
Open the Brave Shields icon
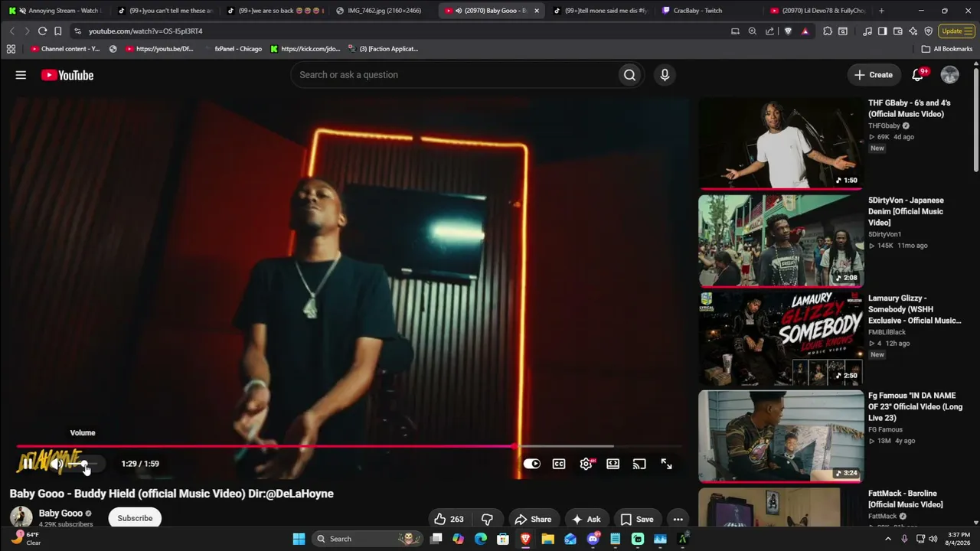(x=788, y=31)
